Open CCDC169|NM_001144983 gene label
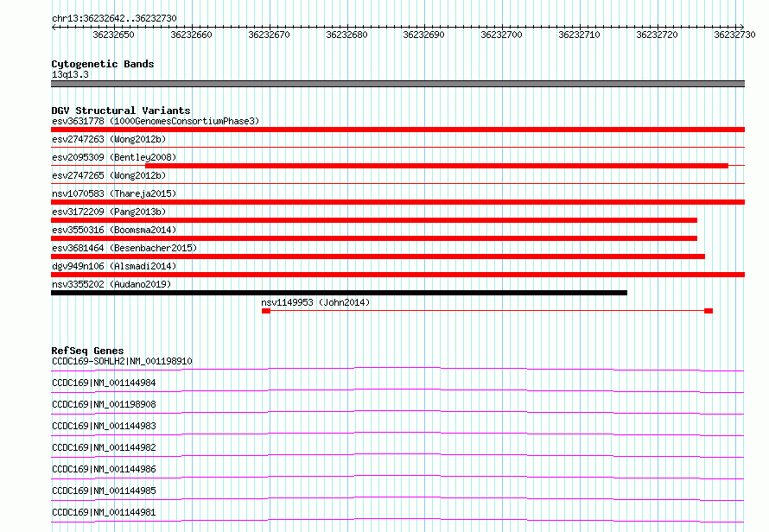The height and width of the screenshot is (532, 769). pos(104,426)
